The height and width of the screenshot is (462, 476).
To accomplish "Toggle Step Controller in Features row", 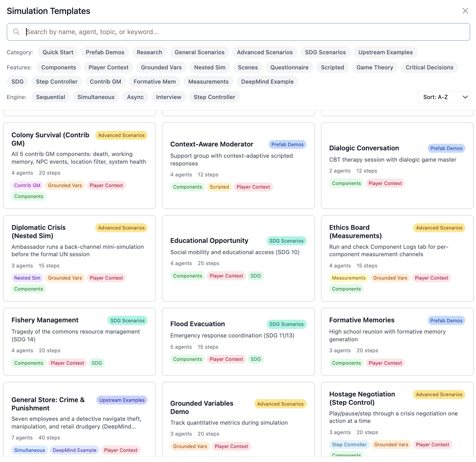I will [x=57, y=82].
